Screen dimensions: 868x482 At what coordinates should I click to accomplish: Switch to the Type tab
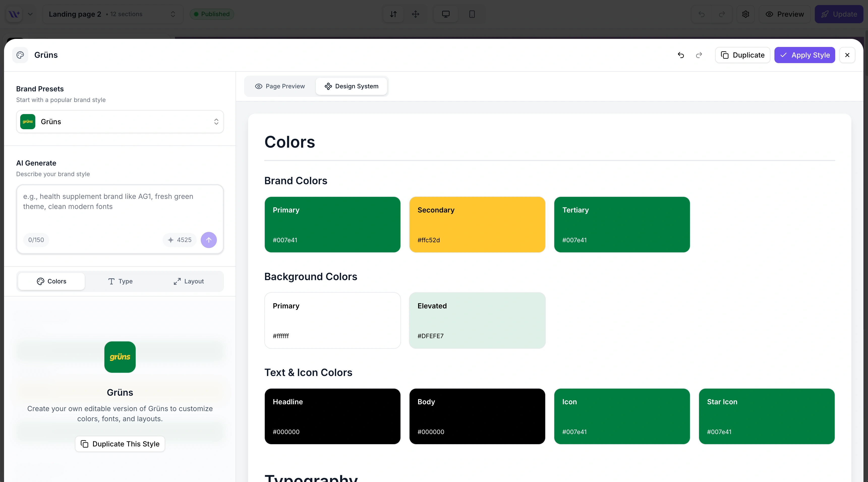tap(120, 281)
